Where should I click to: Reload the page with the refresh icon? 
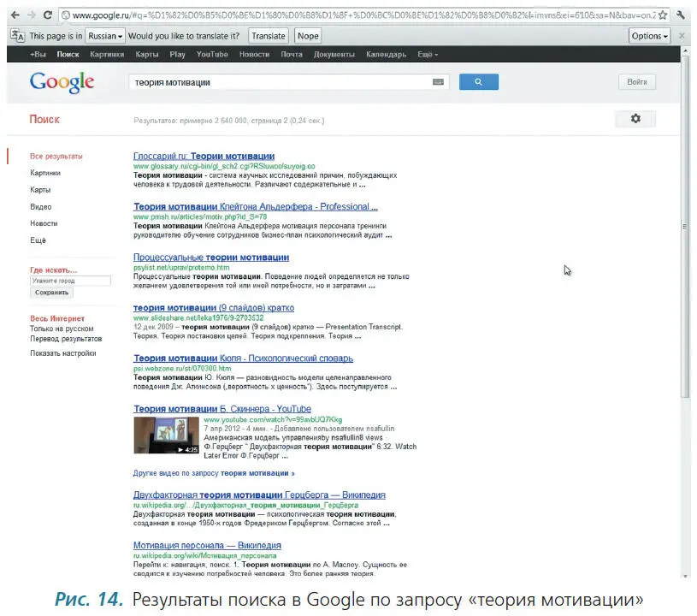point(48,15)
